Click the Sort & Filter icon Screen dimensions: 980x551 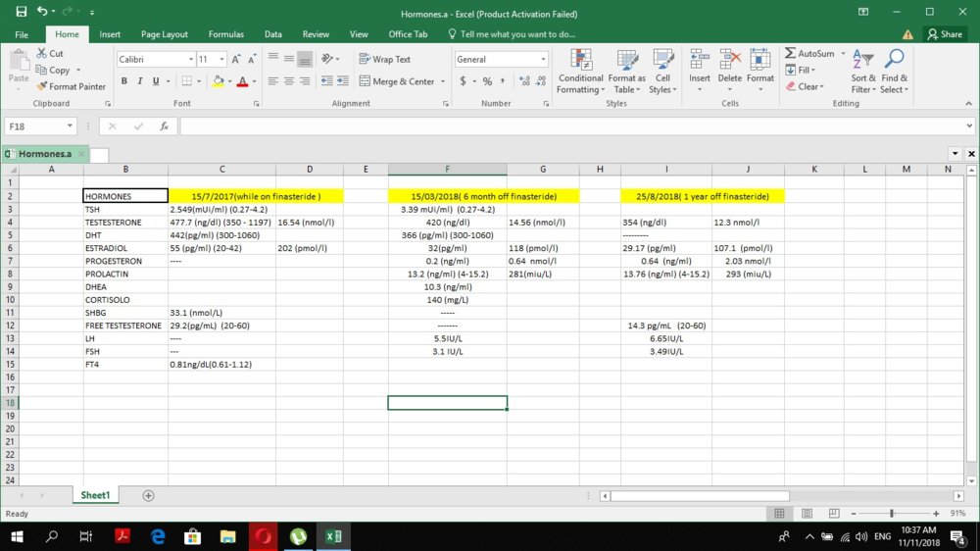pos(862,71)
